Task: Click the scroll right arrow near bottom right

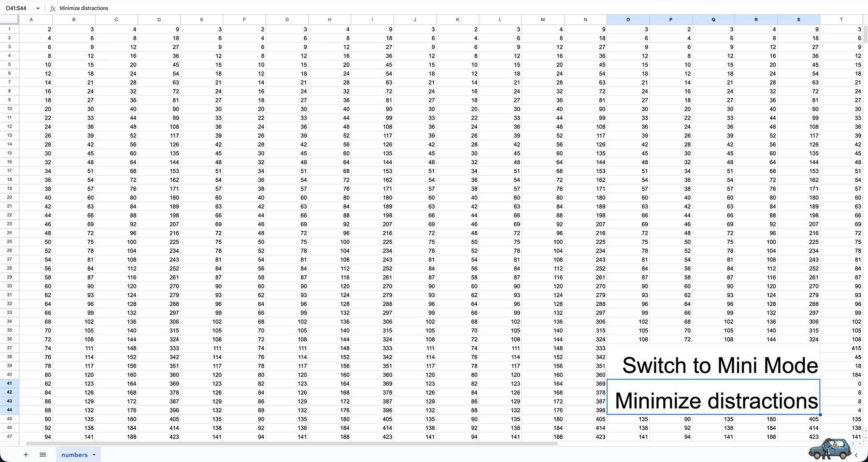Action: pos(860,443)
